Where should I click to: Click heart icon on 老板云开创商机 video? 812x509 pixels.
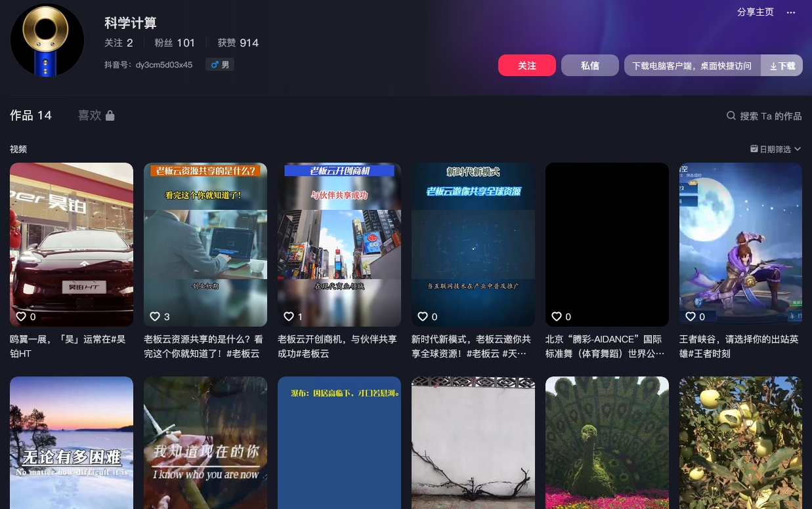pyautogui.click(x=289, y=316)
